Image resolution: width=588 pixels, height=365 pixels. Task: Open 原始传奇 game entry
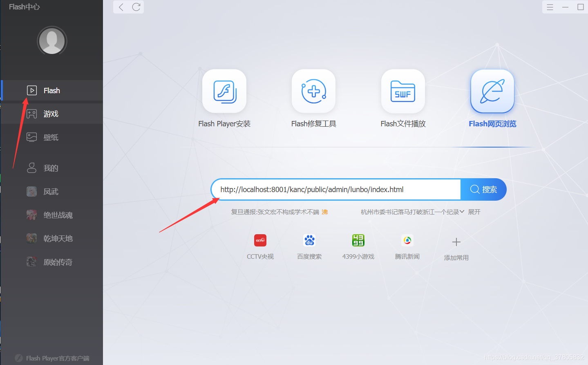52,262
